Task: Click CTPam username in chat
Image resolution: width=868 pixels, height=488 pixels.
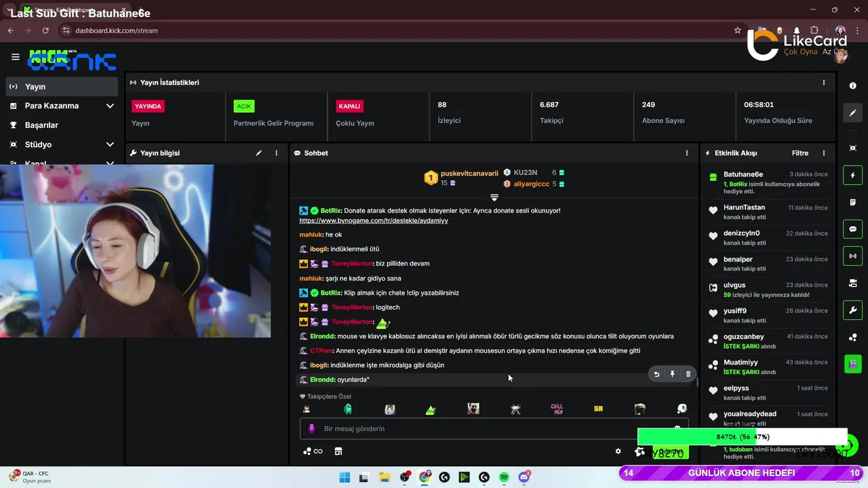Action: point(321,350)
